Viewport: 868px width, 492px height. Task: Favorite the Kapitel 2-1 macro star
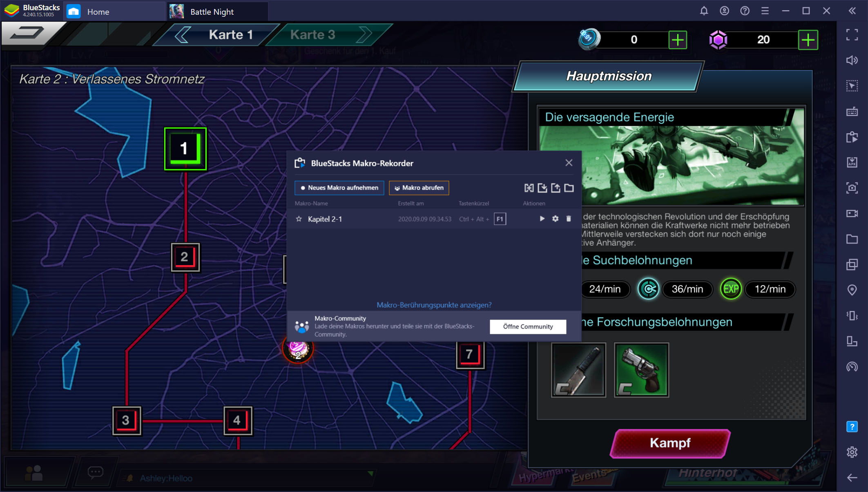click(299, 219)
